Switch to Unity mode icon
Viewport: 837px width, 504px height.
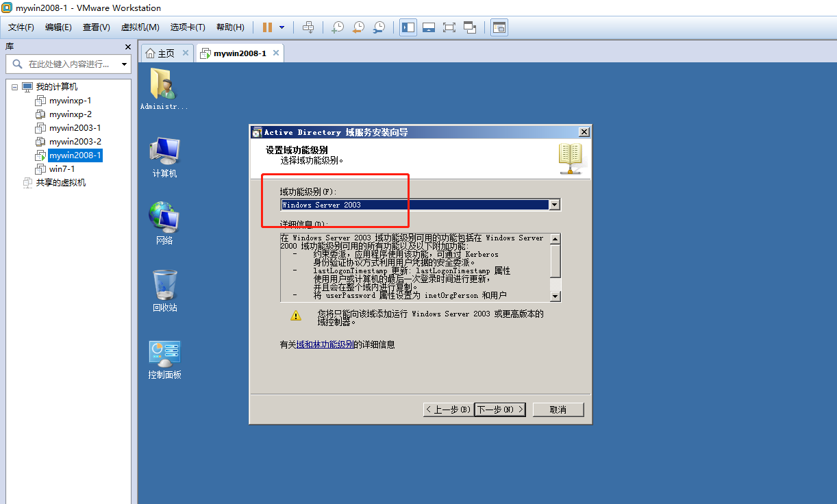[470, 27]
